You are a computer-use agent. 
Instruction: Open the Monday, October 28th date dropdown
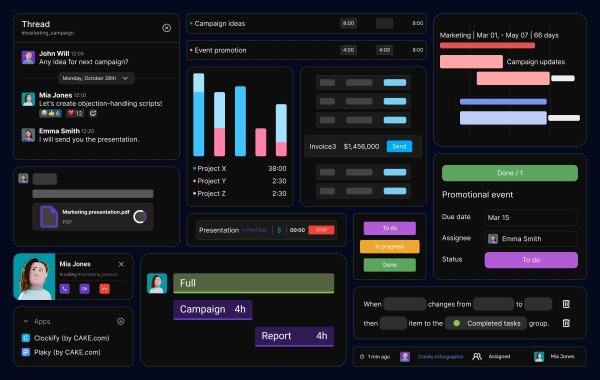[x=96, y=78]
